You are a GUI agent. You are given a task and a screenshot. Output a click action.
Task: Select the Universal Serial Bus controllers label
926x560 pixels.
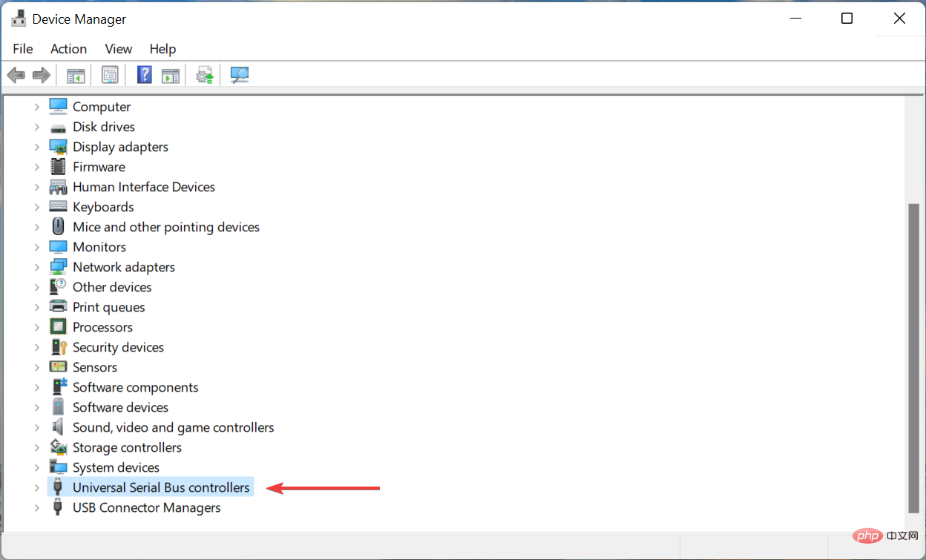[x=161, y=487]
